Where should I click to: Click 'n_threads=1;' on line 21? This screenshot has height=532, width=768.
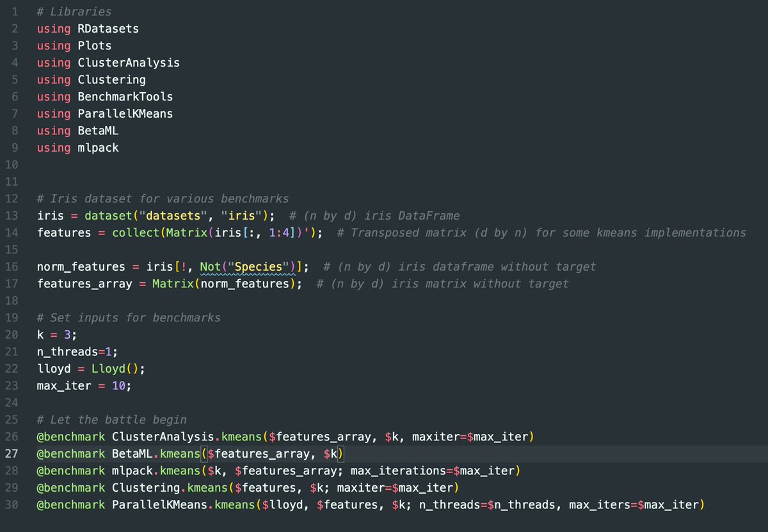(x=77, y=351)
